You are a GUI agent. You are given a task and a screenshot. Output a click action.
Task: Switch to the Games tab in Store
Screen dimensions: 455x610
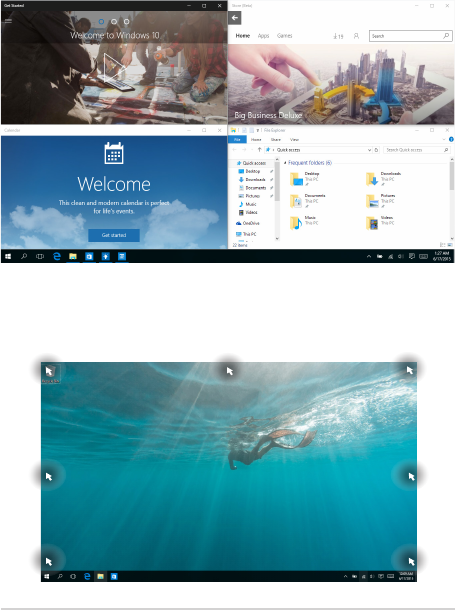284,36
